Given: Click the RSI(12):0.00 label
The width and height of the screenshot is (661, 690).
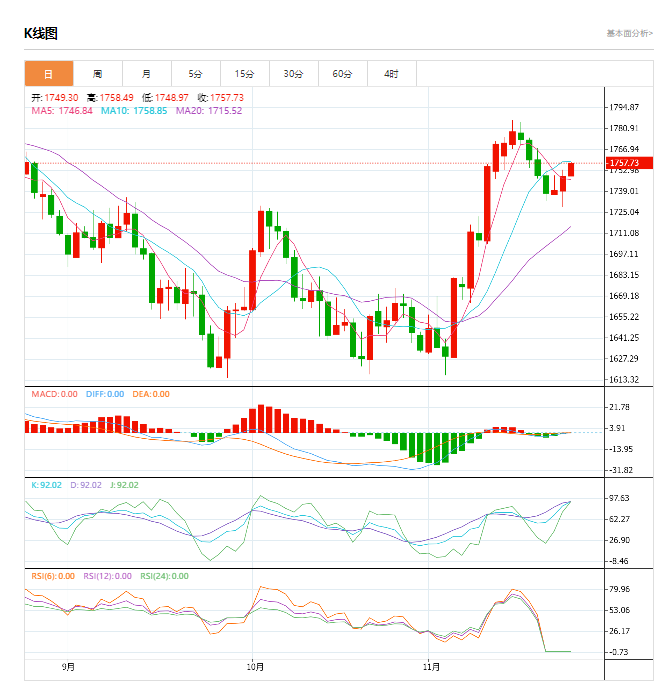Looking at the screenshot, I should click(x=108, y=576).
